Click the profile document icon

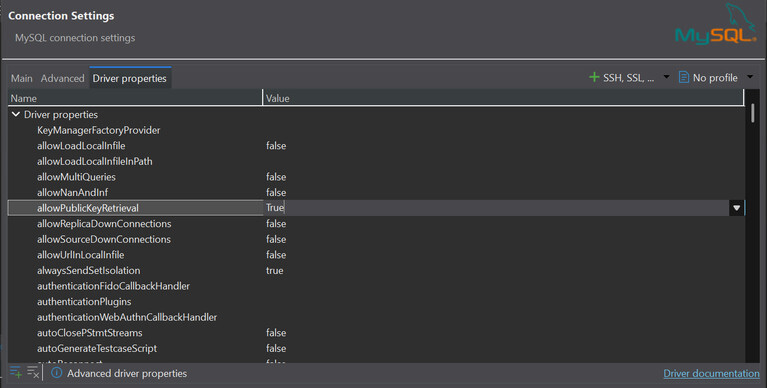coord(684,77)
